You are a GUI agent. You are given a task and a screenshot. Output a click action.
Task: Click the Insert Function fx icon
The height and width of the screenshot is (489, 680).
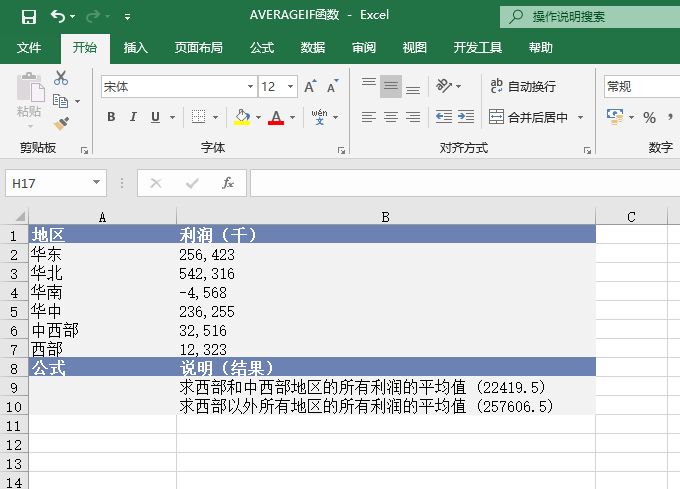(228, 183)
